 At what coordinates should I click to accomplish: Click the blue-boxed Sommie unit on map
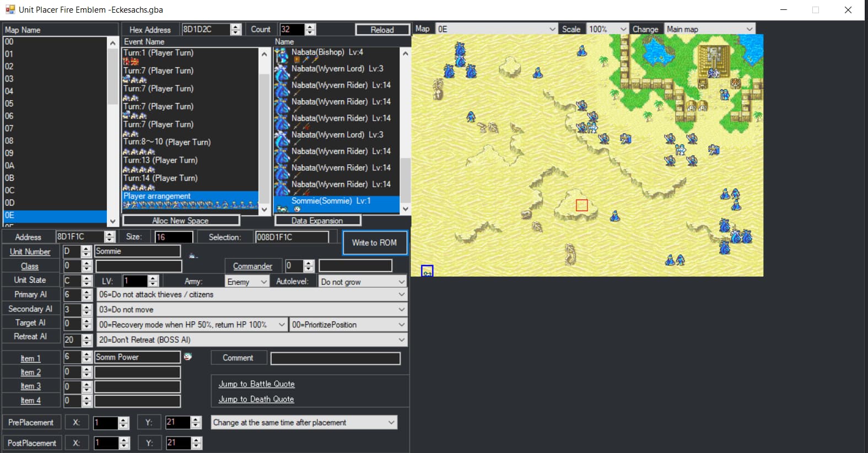tap(427, 271)
